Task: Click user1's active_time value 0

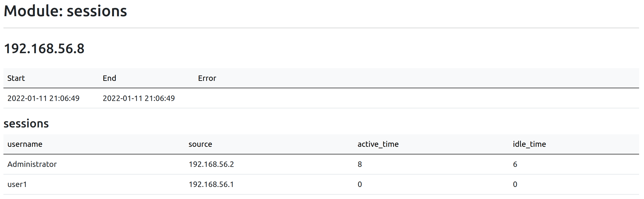Action: [360, 184]
